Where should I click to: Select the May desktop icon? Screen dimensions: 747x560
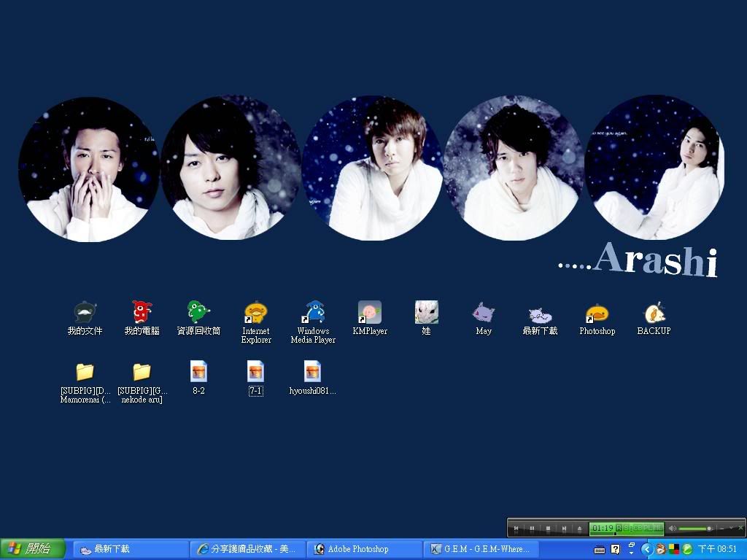[x=483, y=314]
